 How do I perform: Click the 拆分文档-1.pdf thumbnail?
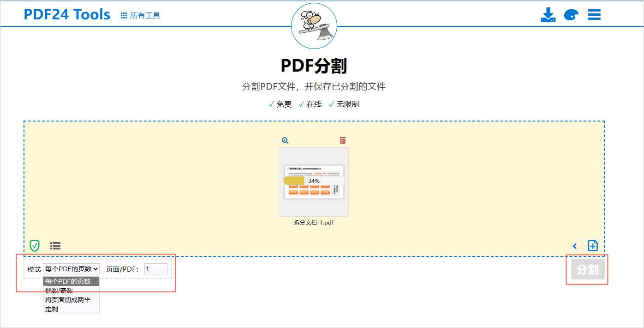314,182
